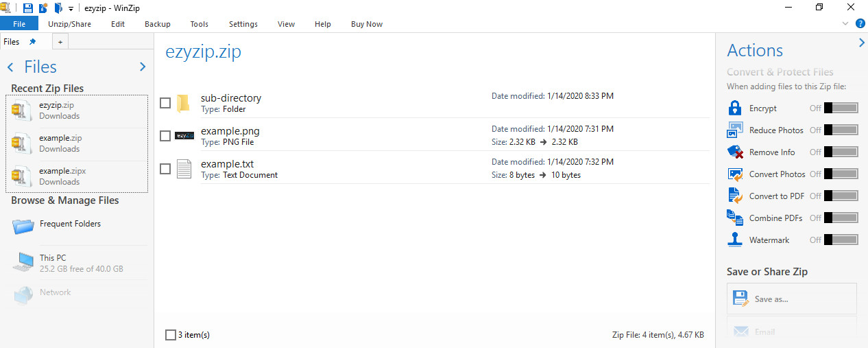Click the Buy Now tab

(x=367, y=24)
